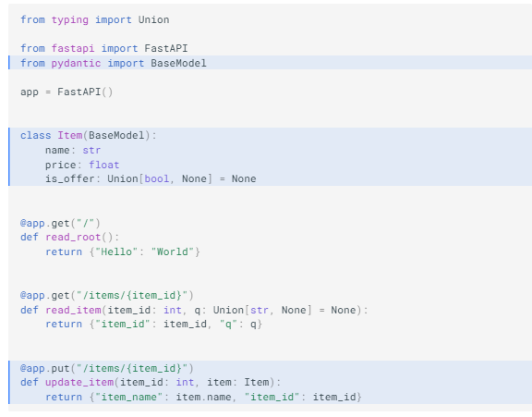Click the 'str' type on name field

pos(91,150)
